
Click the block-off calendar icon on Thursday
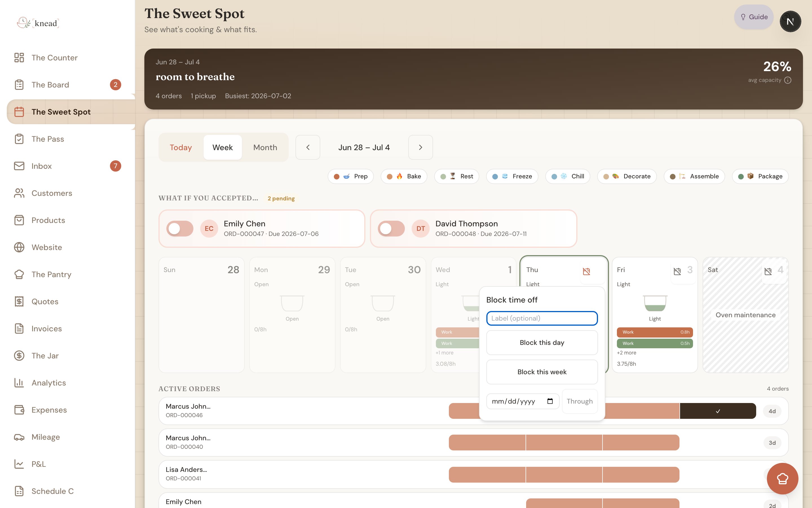pos(586,271)
